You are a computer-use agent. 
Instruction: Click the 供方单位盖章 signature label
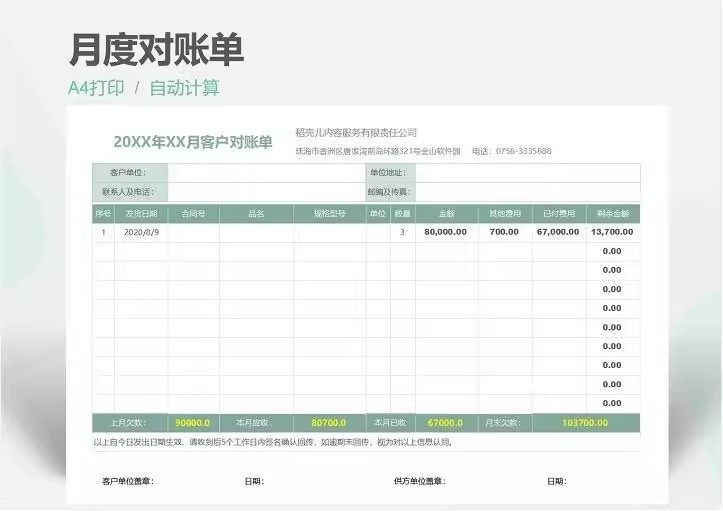420,481
